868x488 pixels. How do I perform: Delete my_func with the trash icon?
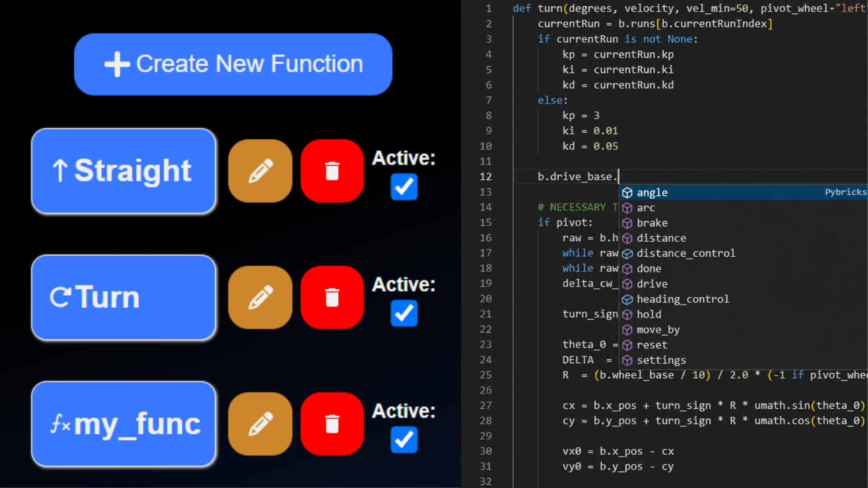[x=332, y=424]
